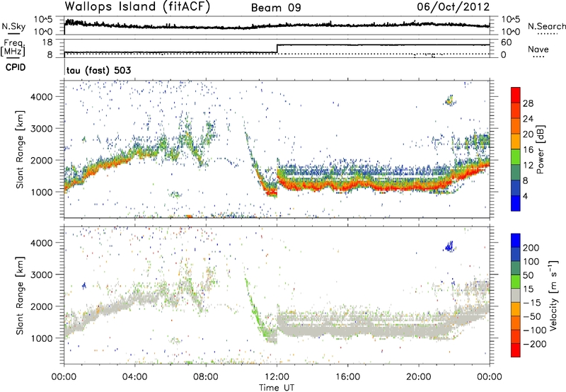Click the 'N.Sky' axis label
The width and height of the screenshot is (566, 392).
13,26
